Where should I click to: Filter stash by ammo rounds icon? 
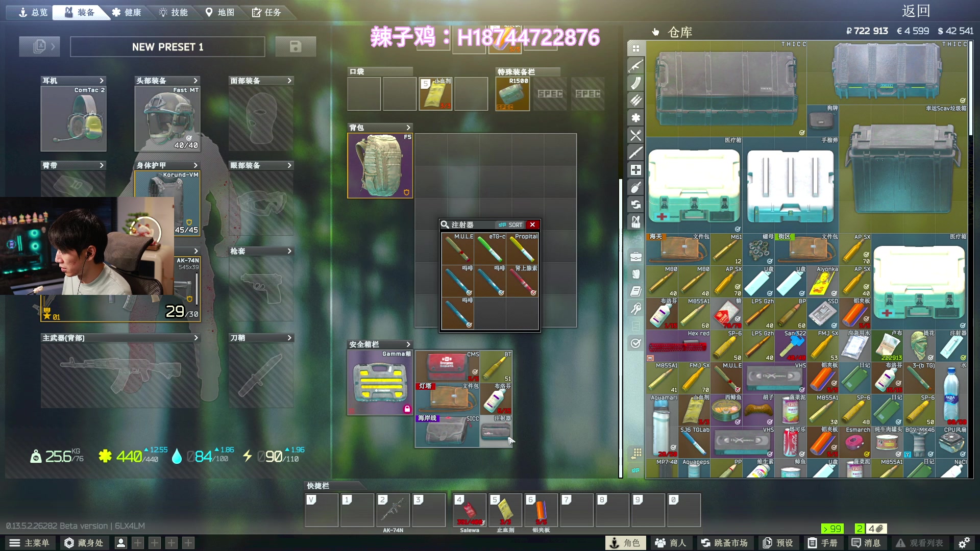(x=635, y=101)
